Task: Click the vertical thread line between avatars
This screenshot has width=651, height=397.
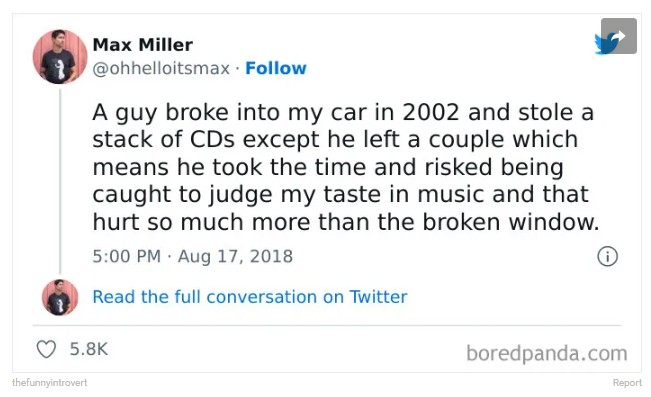Action: point(60,182)
